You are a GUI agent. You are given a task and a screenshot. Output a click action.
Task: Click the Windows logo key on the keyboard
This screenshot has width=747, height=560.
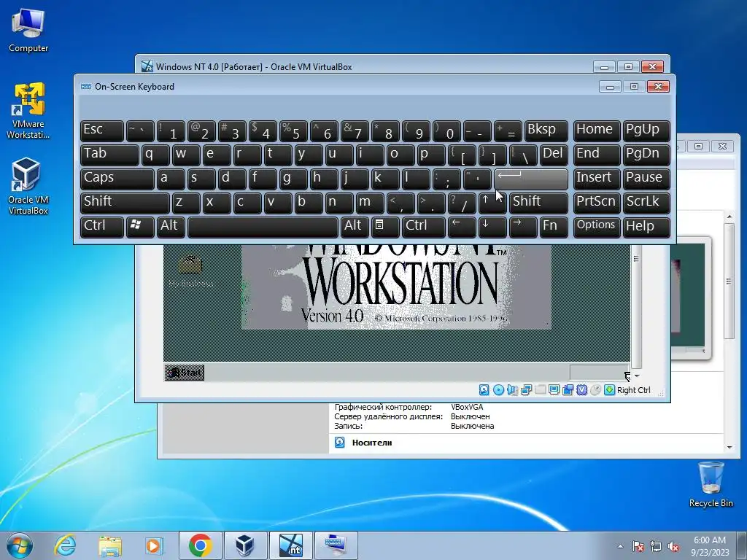(140, 226)
